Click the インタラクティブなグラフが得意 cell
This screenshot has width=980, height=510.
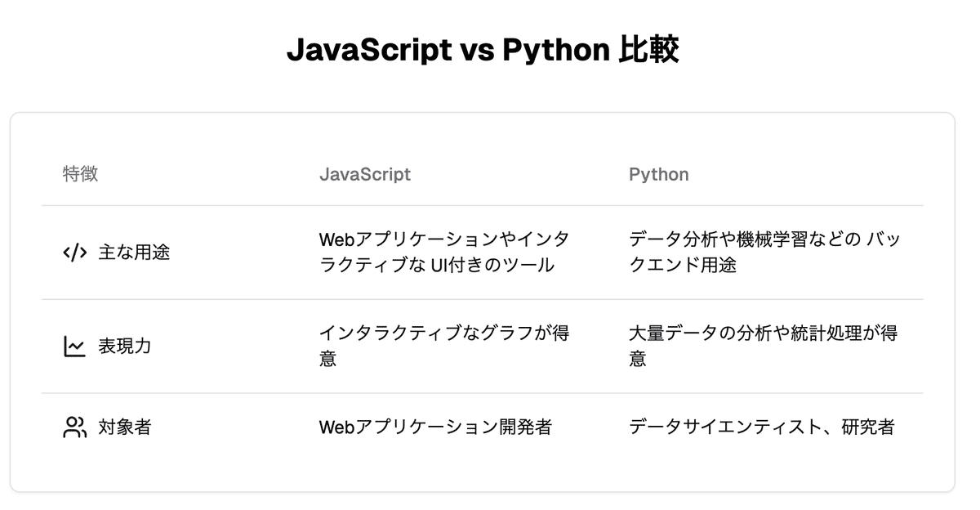(x=444, y=346)
